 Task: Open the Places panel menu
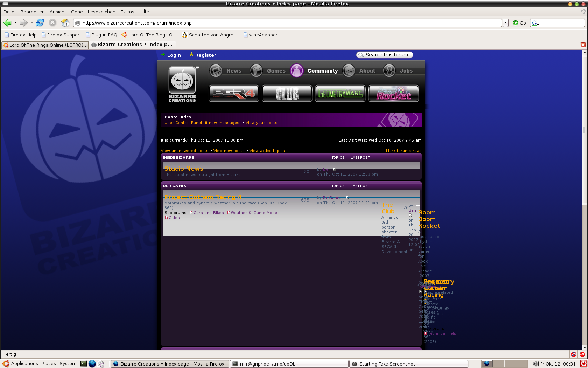49,364
